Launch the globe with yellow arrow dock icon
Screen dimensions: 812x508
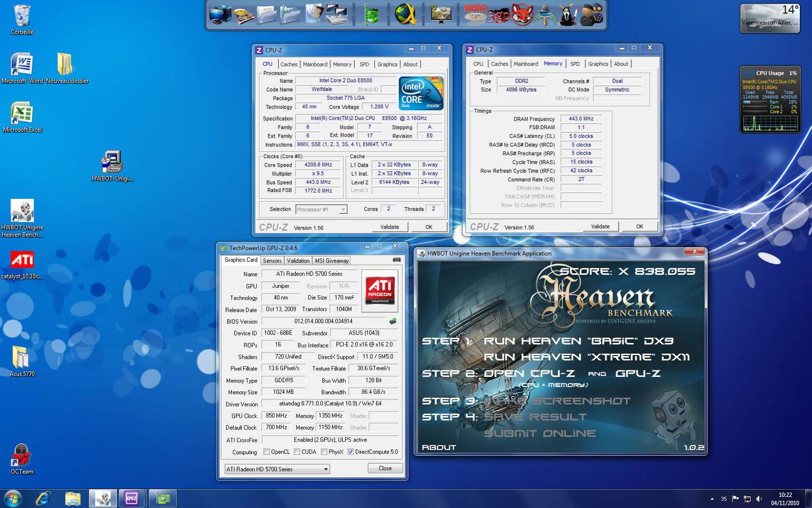point(405,14)
